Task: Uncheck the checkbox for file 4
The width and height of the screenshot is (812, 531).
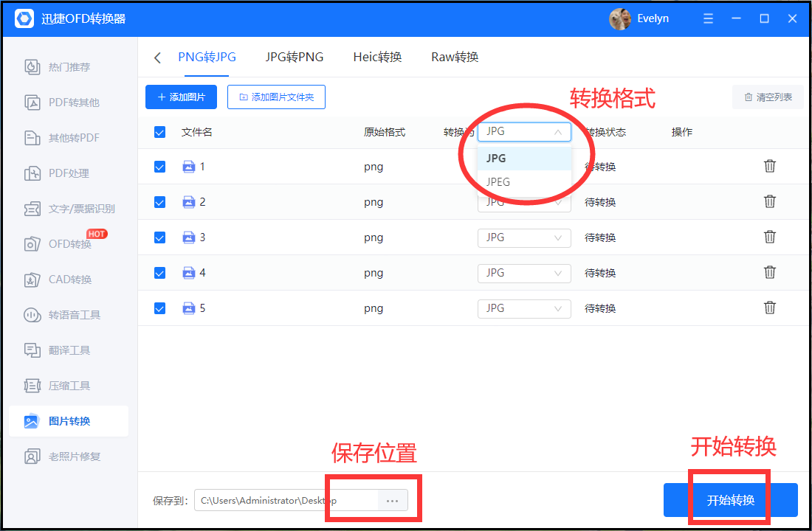Action: pyautogui.click(x=159, y=273)
